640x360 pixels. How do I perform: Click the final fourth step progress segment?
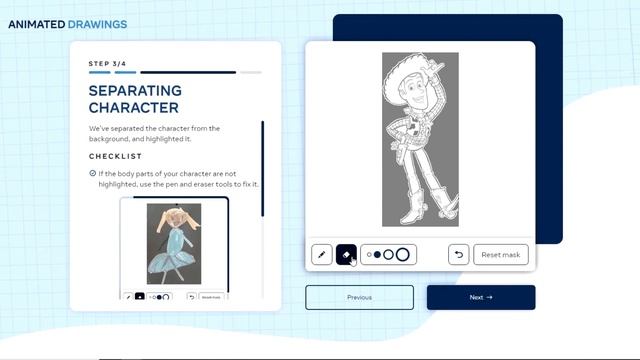251,72
